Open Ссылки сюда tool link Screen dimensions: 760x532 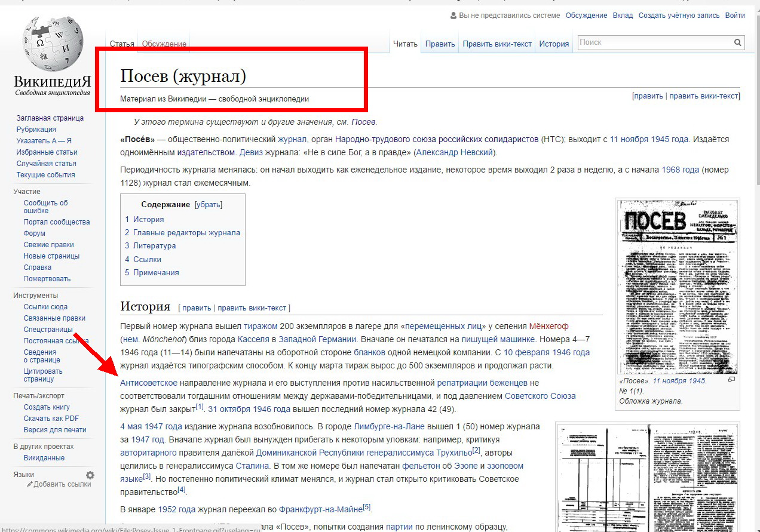[45, 307]
